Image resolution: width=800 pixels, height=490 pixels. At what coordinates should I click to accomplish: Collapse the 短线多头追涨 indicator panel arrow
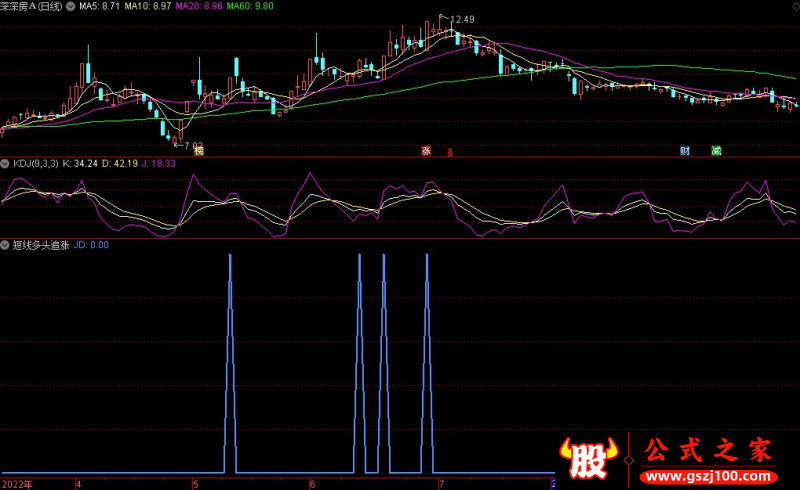5,244
